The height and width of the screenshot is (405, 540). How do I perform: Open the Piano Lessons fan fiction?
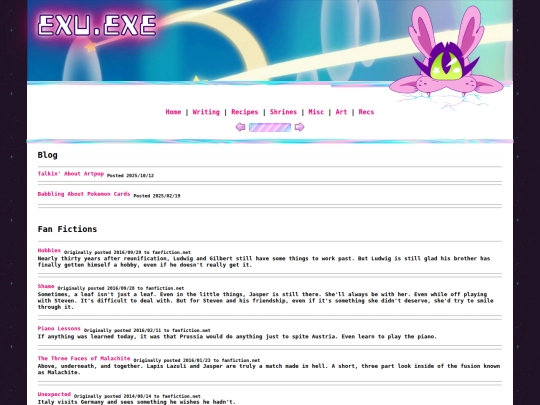(x=59, y=329)
